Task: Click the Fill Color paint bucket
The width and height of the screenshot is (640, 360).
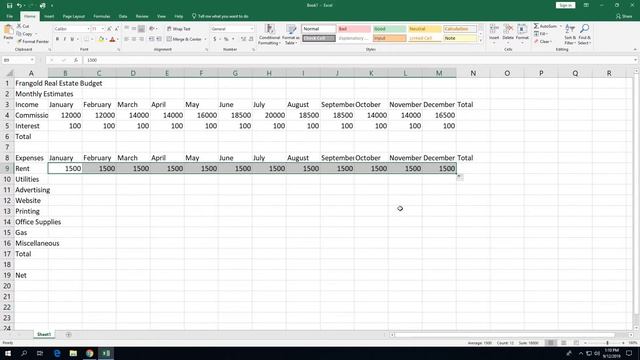Action: (x=101, y=39)
